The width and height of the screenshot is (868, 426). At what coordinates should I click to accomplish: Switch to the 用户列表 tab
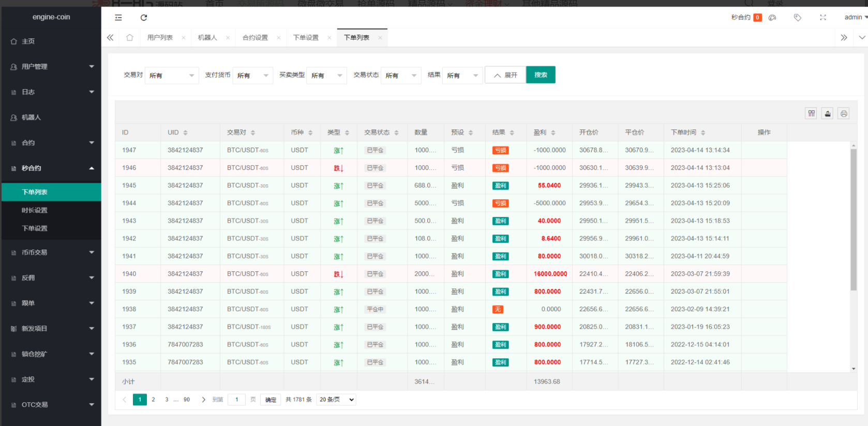coord(160,38)
